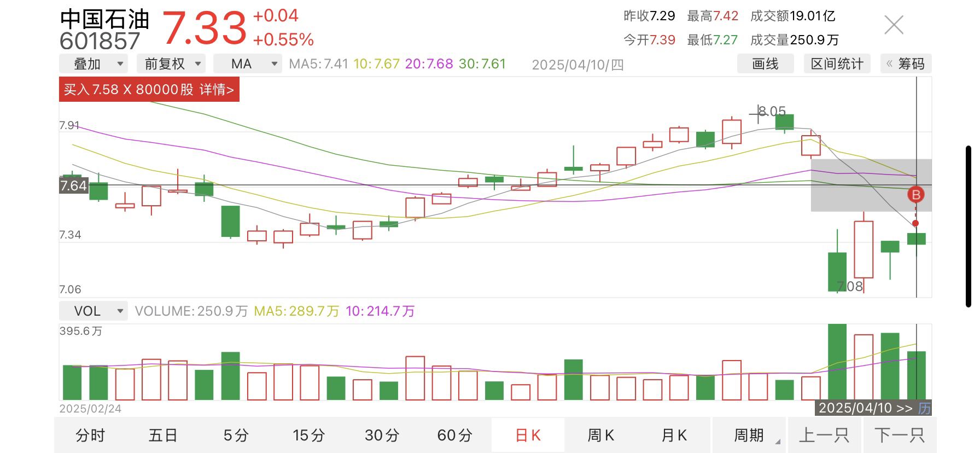Click the MA 20:7.68 value
Image resolution: width=980 pixels, height=453 pixels.
click(x=429, y=64)
